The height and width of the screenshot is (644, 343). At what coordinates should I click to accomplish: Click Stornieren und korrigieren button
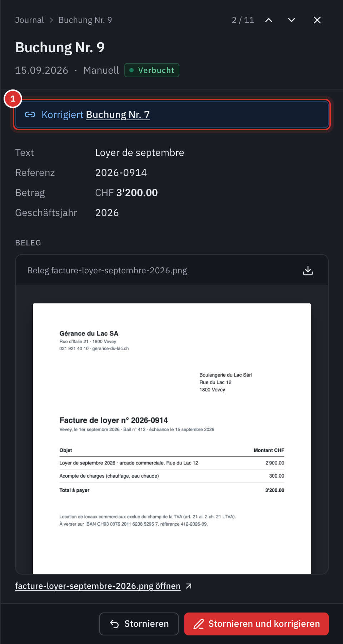pos(257,624)
